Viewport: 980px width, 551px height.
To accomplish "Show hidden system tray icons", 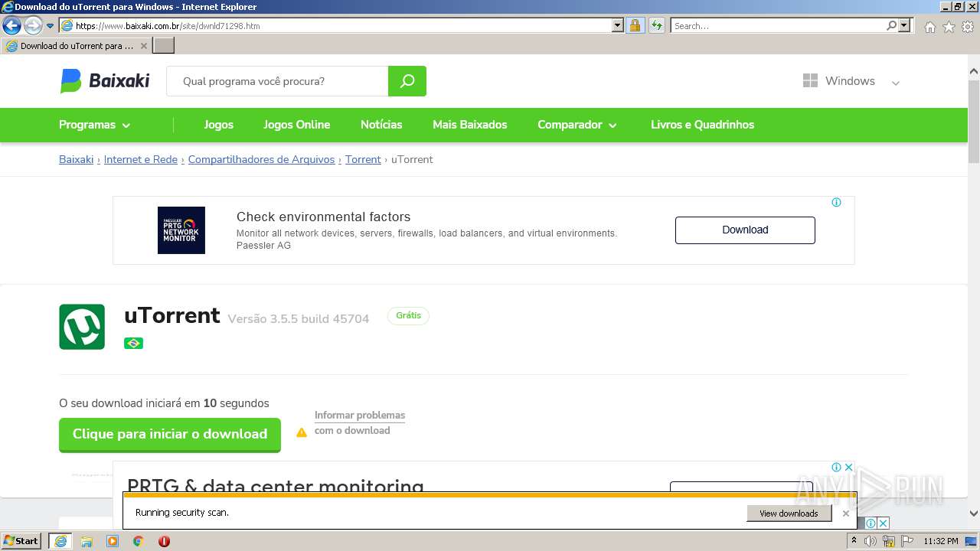I will [x=854, y=541].
